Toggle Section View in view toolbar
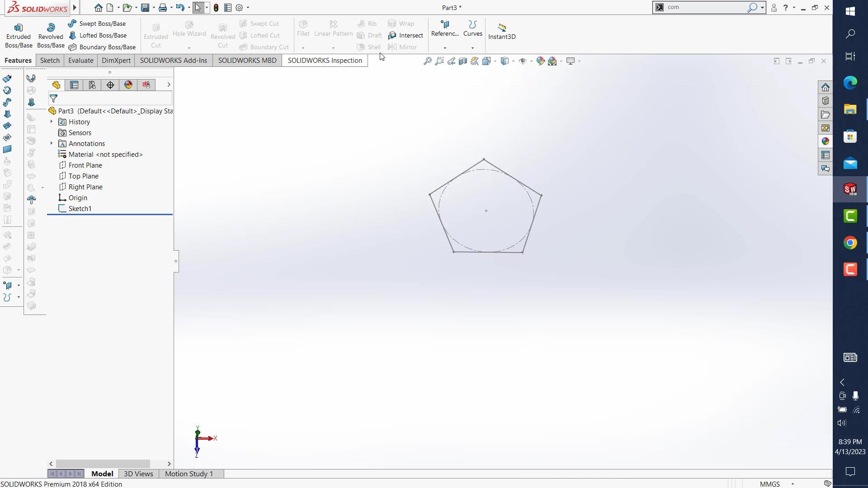868x488 pixels. point(462,61)
